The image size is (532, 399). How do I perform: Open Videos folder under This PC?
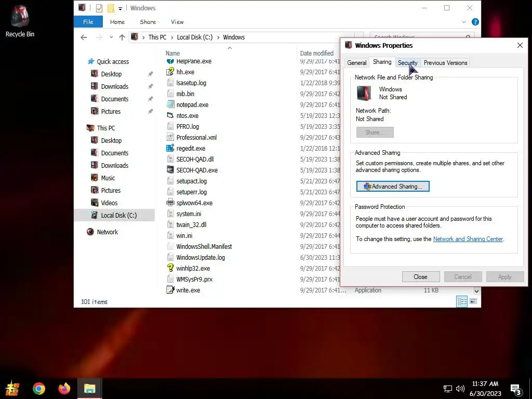coord(109,203)
